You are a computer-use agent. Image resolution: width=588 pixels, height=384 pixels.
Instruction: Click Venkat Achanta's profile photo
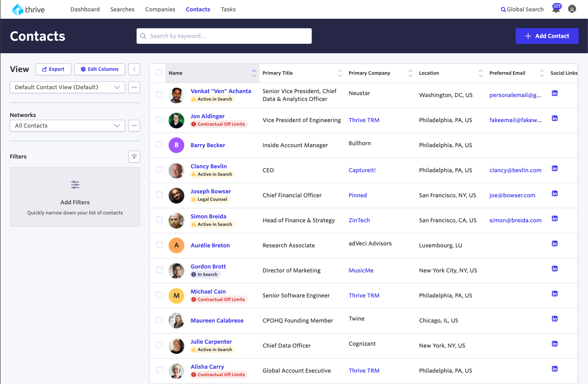coord(176,95)
